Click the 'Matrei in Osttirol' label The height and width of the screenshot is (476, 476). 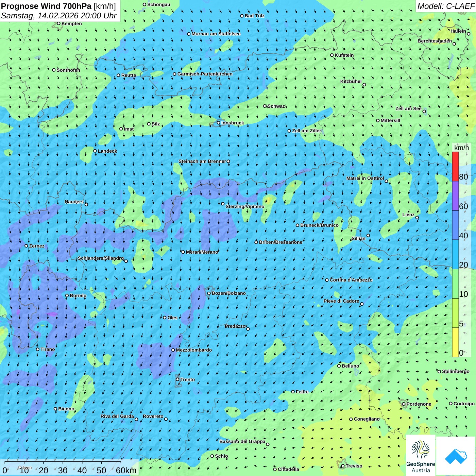(365, 178)
